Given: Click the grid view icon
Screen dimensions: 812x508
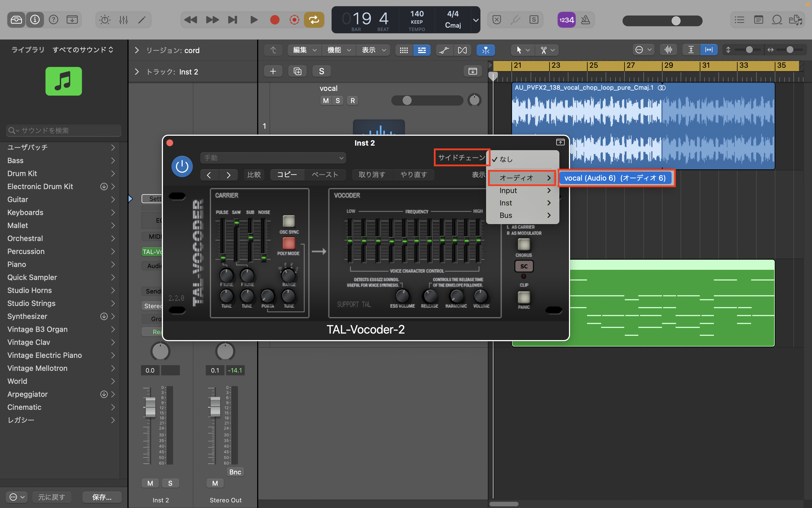Looking at the screenshot, I should tap(404, 50).
